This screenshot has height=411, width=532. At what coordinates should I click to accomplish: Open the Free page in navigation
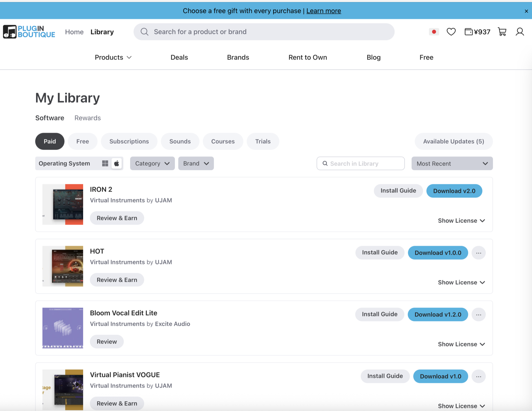426,57
